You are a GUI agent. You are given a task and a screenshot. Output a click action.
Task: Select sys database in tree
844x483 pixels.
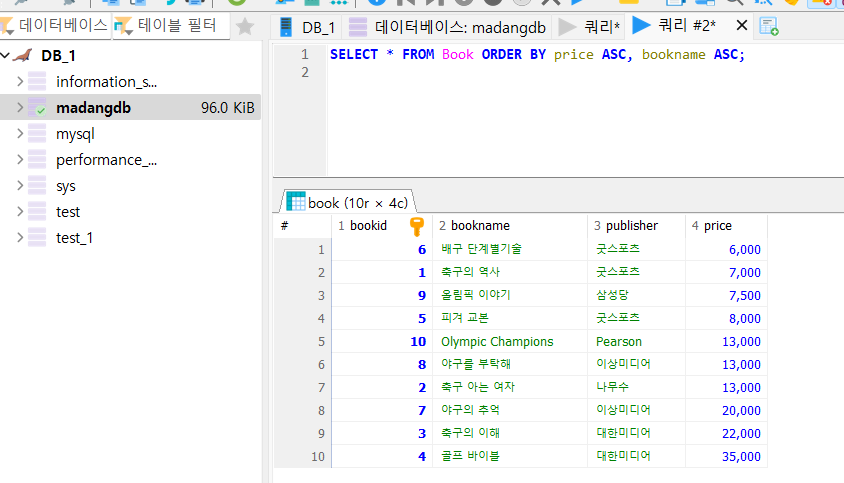point(66,186)
